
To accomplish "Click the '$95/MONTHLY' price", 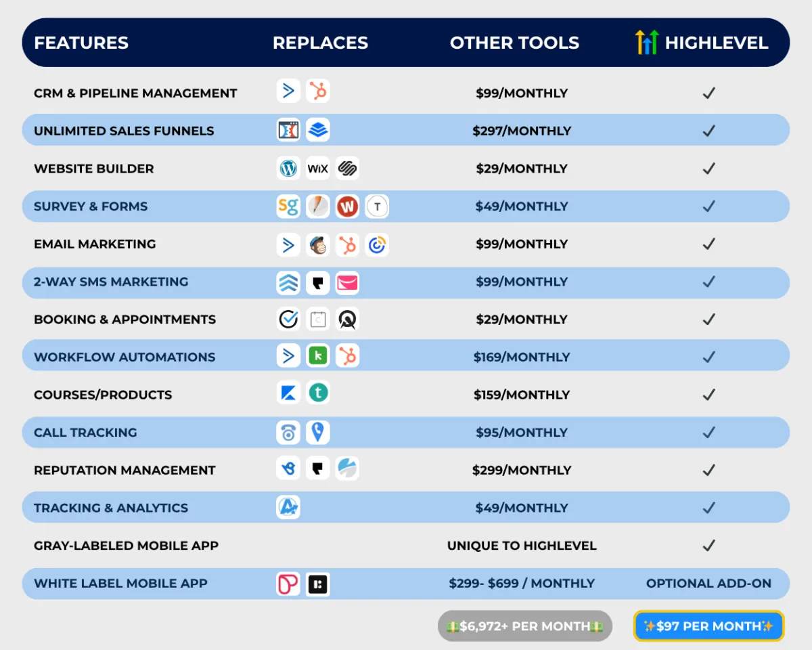I will (x=522, y=433).
